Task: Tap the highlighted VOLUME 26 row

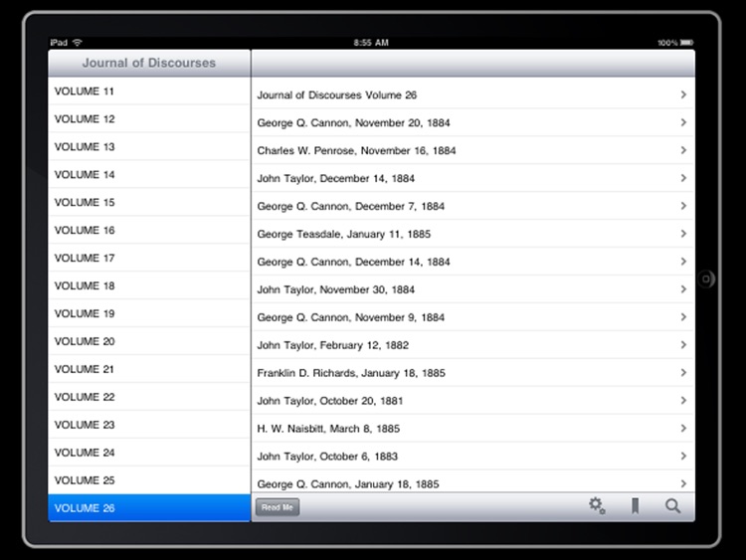Action: pos(149,507)
